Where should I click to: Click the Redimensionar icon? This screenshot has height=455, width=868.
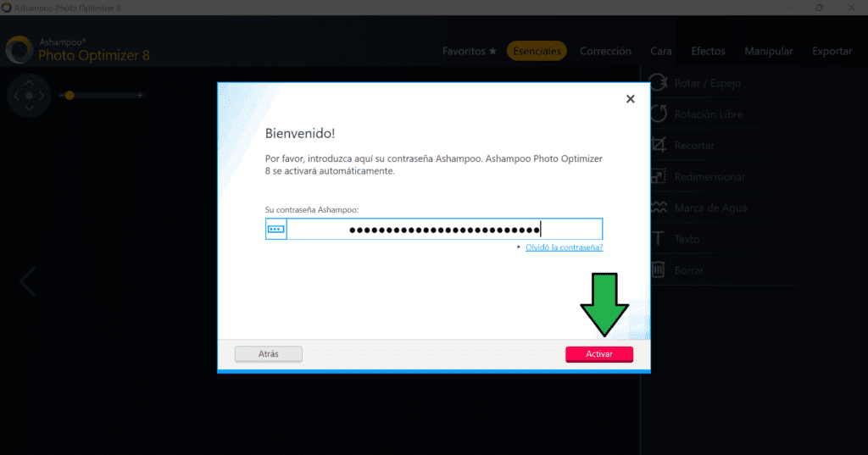pyautogui.click(x=658, y=176)
